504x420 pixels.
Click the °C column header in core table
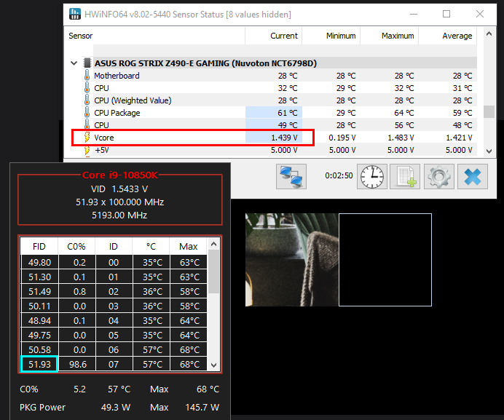(x=151, y=247)
